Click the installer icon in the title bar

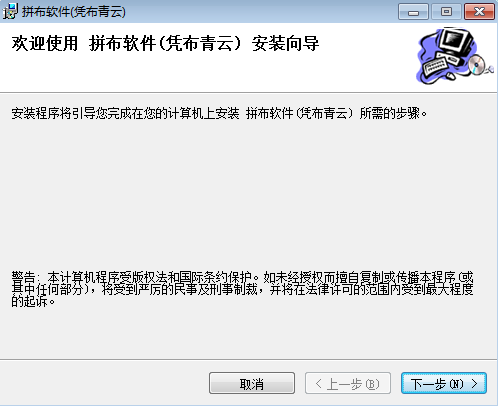click(10, 11)
